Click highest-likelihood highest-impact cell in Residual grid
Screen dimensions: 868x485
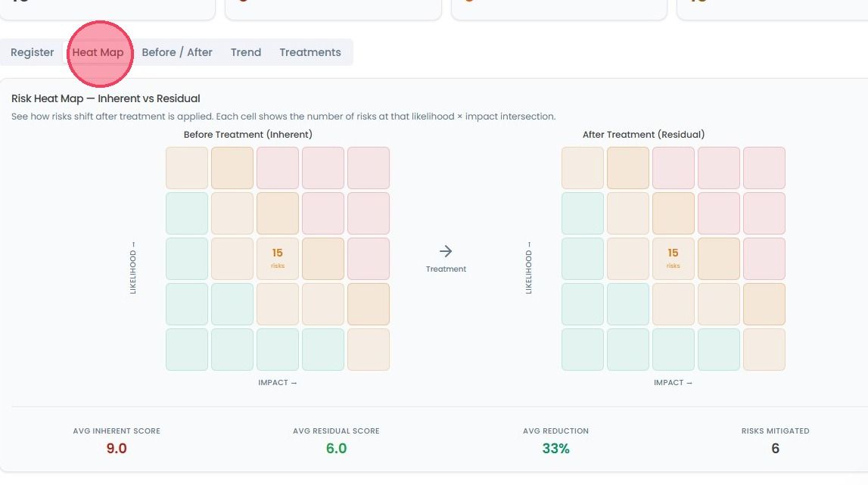[764, 168]
